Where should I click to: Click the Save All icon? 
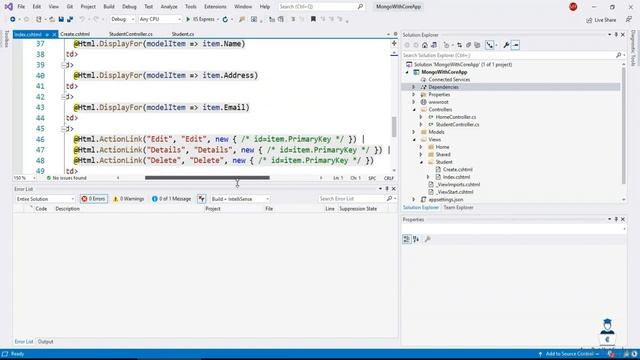(70, 19)
